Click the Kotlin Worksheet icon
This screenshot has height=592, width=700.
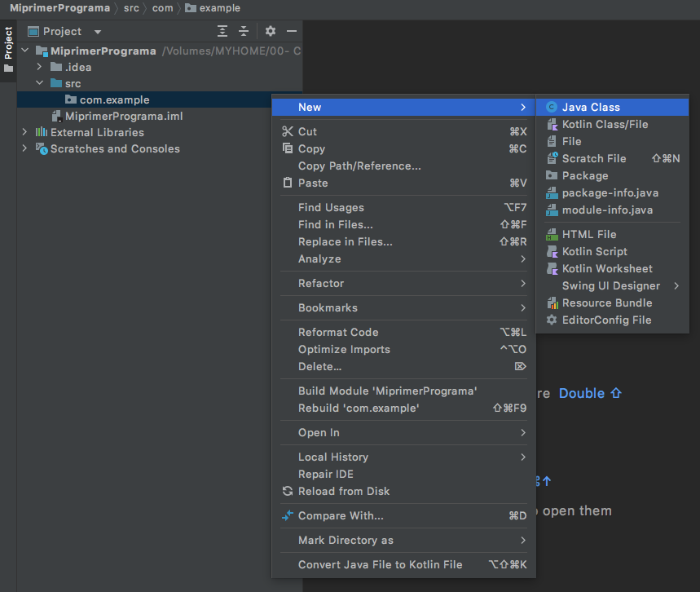(553, 268)
